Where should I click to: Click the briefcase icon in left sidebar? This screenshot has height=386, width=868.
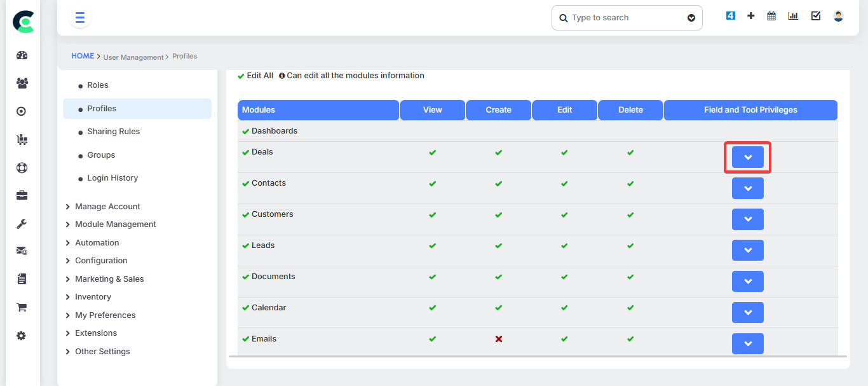click(x=22, y=196)
